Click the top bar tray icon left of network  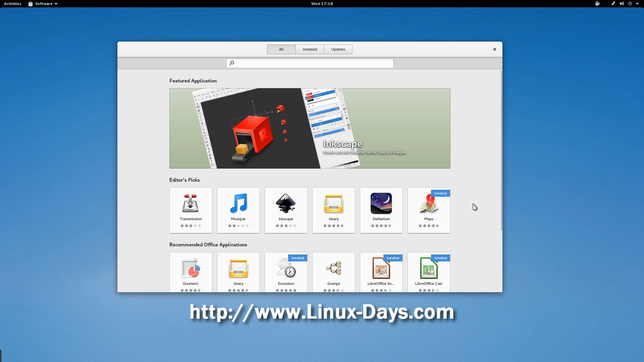coord(597,4)
